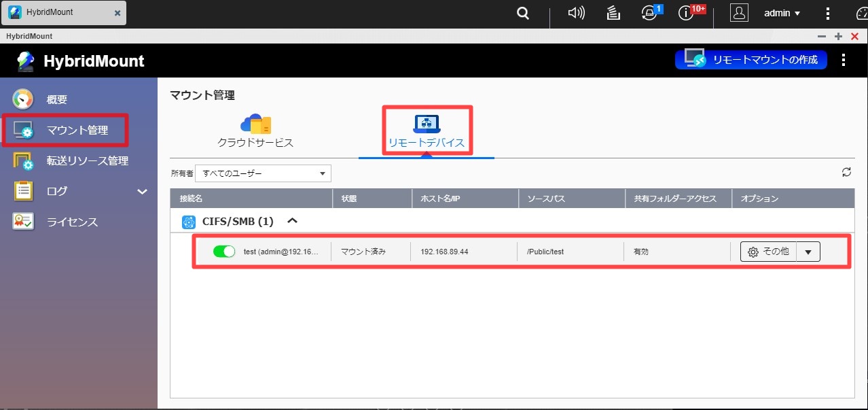Click the 概要 gauge icon
This screenshot has width=868, height=410.
[23, 99]
